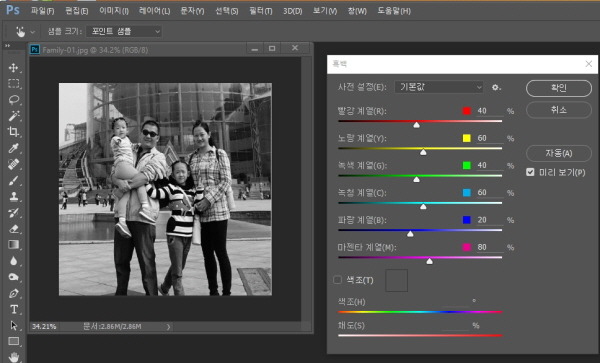Click the 자동(A) auto button
The image size is (600, 363).
click(x=559, y=153)
